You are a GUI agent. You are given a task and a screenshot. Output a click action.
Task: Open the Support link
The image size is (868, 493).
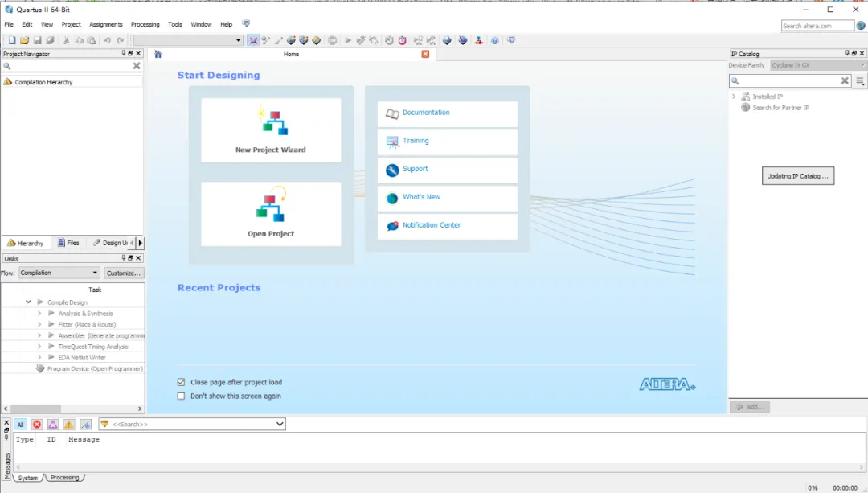coord(415,169)
